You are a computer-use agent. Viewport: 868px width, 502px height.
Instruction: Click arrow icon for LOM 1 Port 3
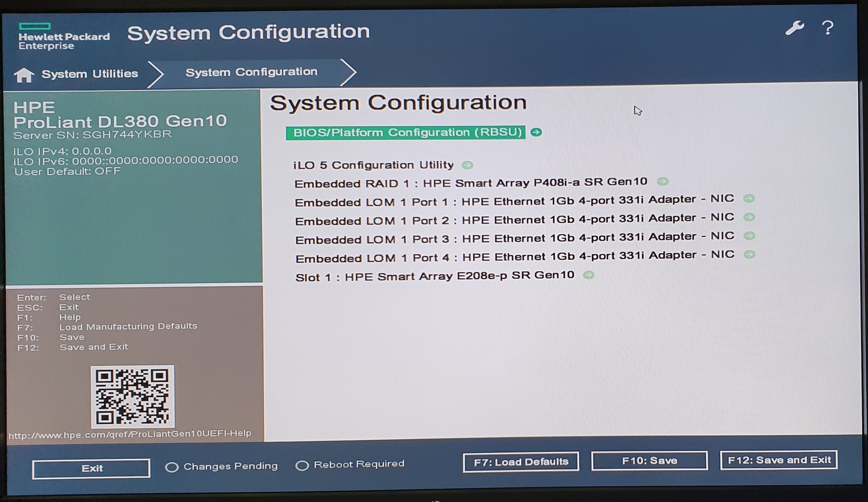click(749, 235)
